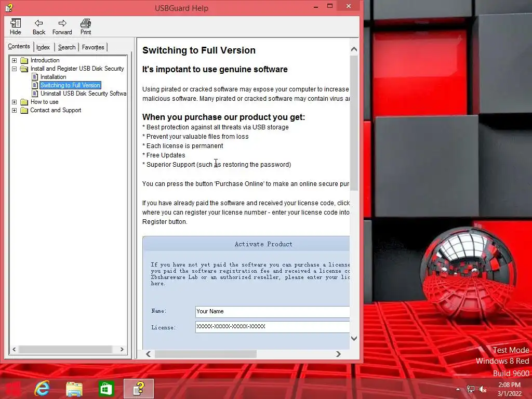Expand the How to use node

click(14, 102)
